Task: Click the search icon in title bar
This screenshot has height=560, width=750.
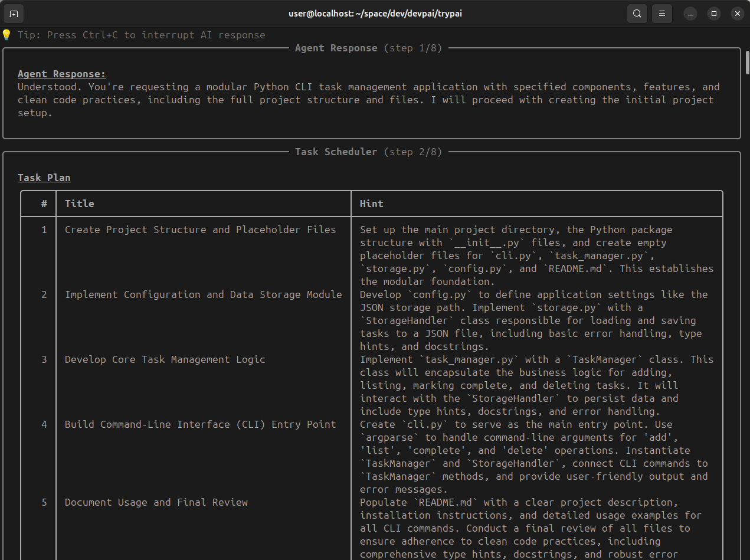Action: coord(637,14)
